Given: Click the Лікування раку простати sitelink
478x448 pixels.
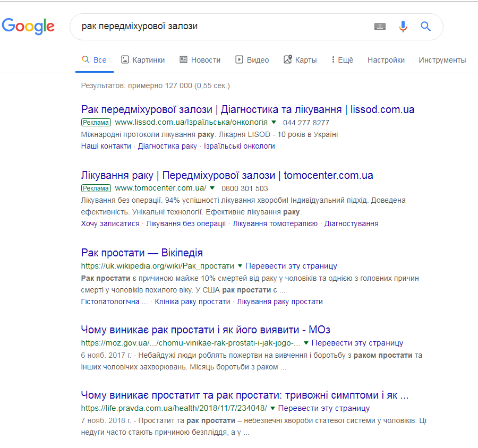Looking at the screenshot, I should (x=280, y=301).
